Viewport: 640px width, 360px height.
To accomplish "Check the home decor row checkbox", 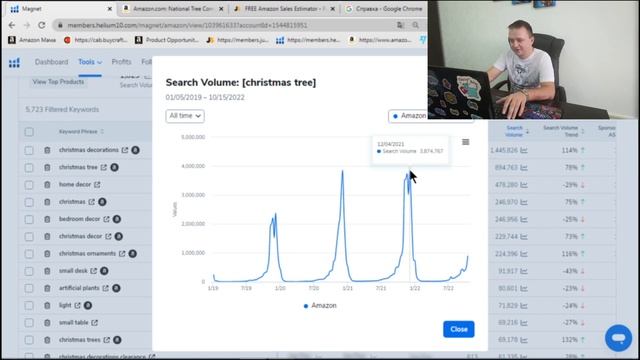I will 29,185.
